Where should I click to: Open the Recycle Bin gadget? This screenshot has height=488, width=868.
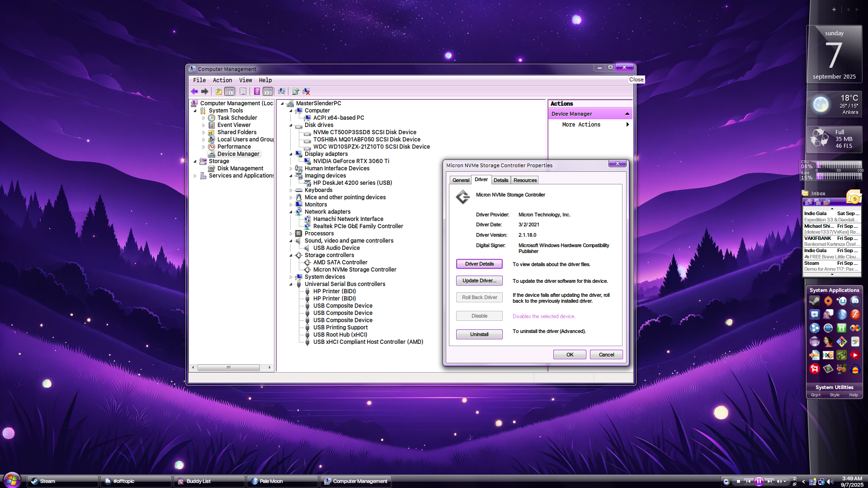[x=834, y=139]
